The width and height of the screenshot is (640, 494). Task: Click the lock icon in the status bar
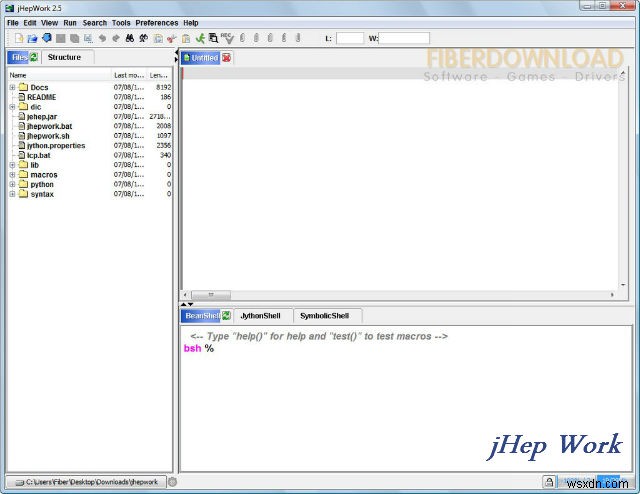[549, 482]
